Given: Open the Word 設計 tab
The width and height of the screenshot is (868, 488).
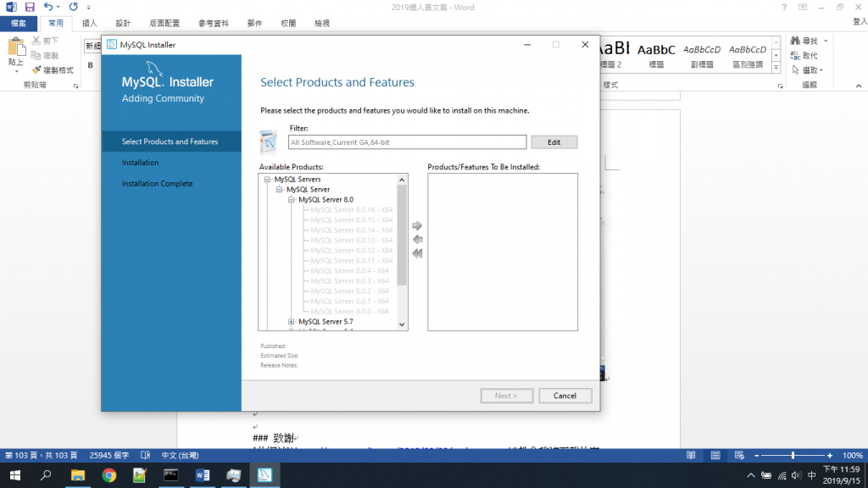Looking at the screenshot, I should [x=123, y=23].
